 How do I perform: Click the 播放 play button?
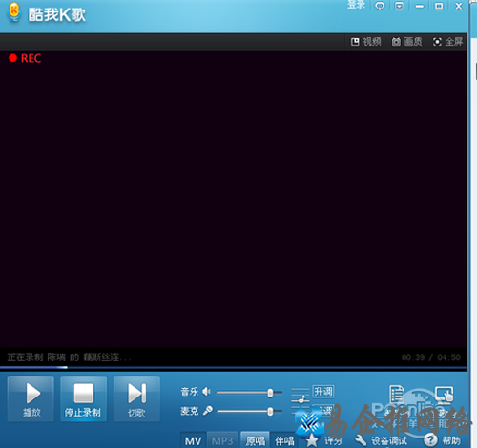click(31, 399)
